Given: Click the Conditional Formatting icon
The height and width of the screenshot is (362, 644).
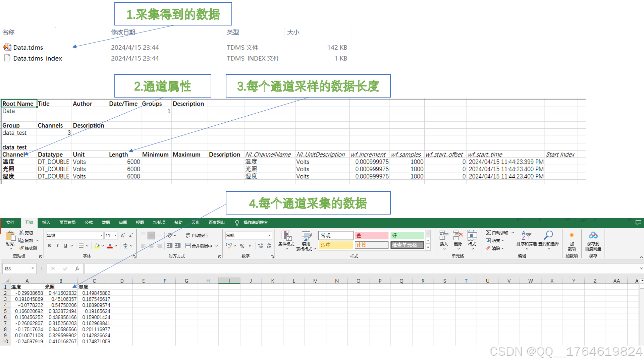Looking at the screenshot, I should coord(286,236).
